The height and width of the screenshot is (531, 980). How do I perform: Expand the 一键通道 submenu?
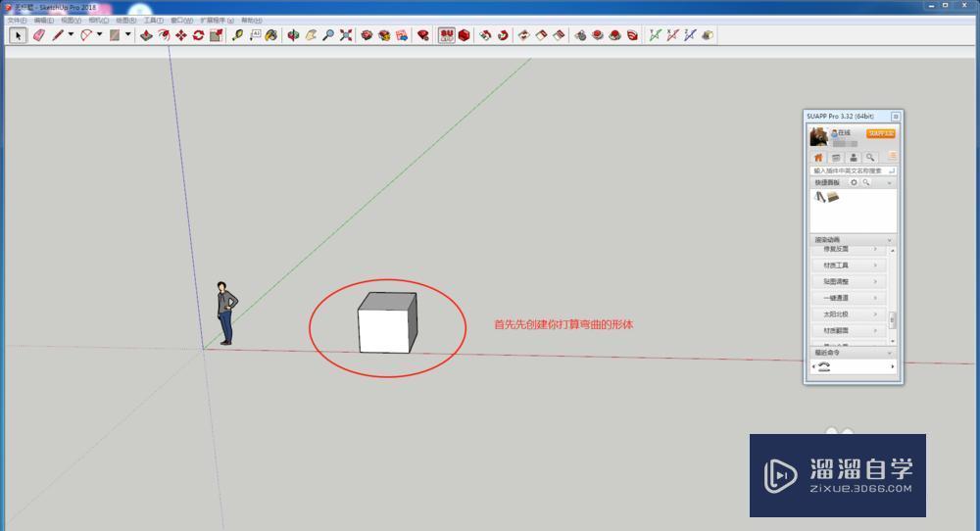click(848, 298)
